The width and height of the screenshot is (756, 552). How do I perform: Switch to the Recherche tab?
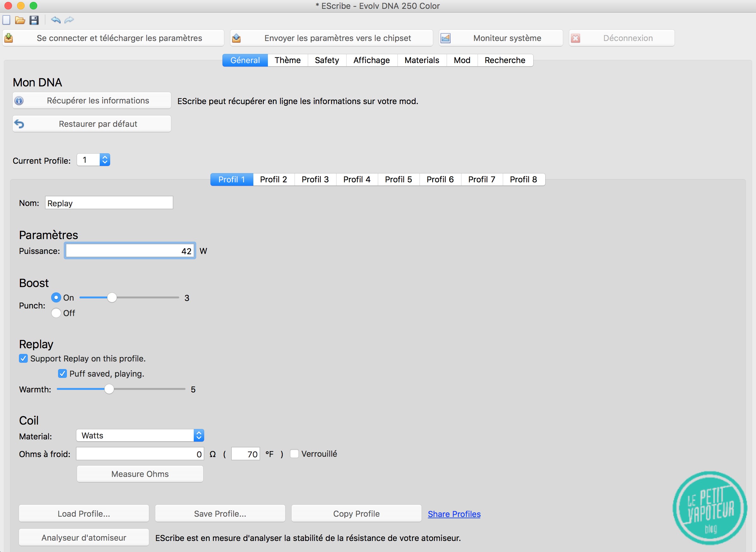point(505,60)
